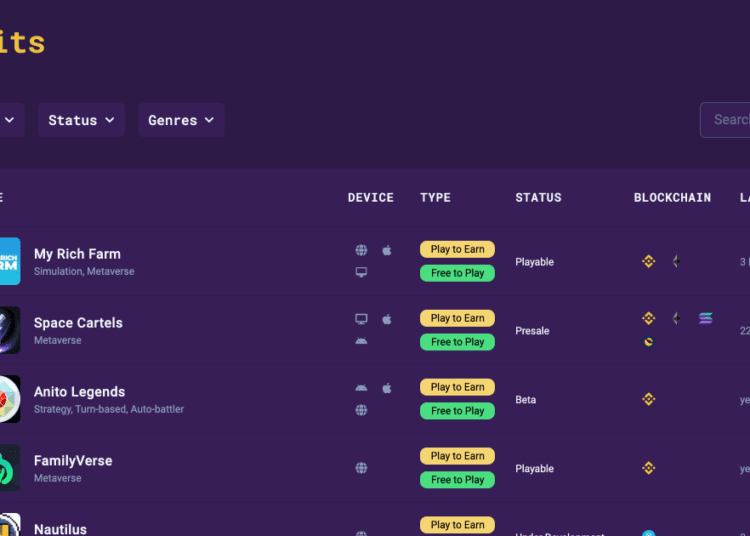Click Space Cartels Play to Earn tag
The height and width of the screenshot is (536, 750).
pyautogui.click(x=457, y=318)
